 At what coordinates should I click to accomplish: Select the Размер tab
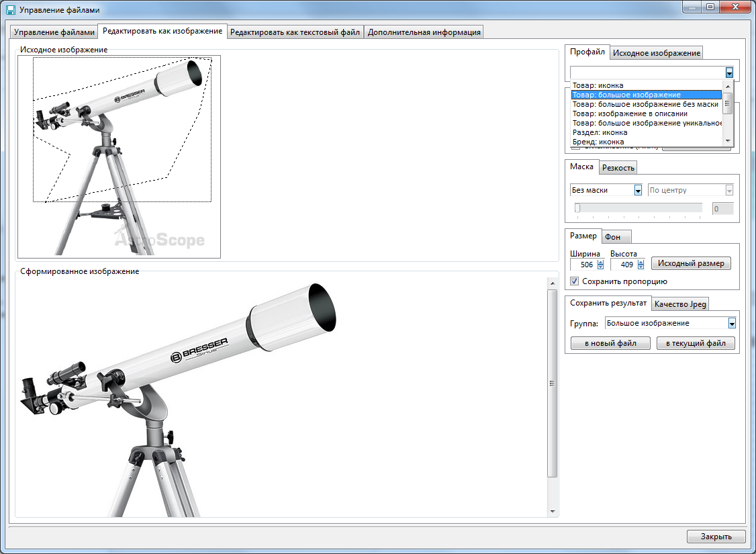[583, 235]
